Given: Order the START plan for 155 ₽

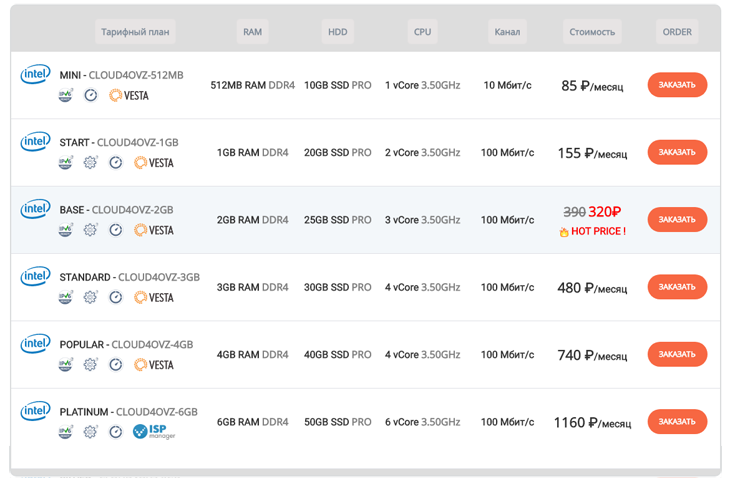Looking at the screenshot, I should click(677, 152).
